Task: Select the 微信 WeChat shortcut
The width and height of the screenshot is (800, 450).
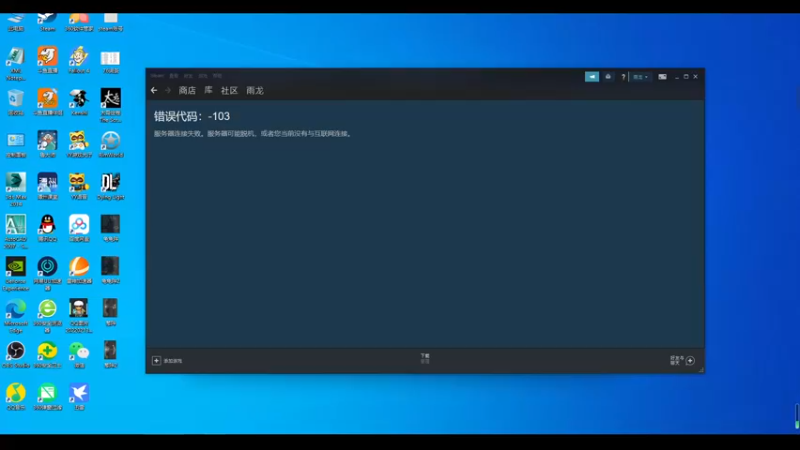Action: 79,355
